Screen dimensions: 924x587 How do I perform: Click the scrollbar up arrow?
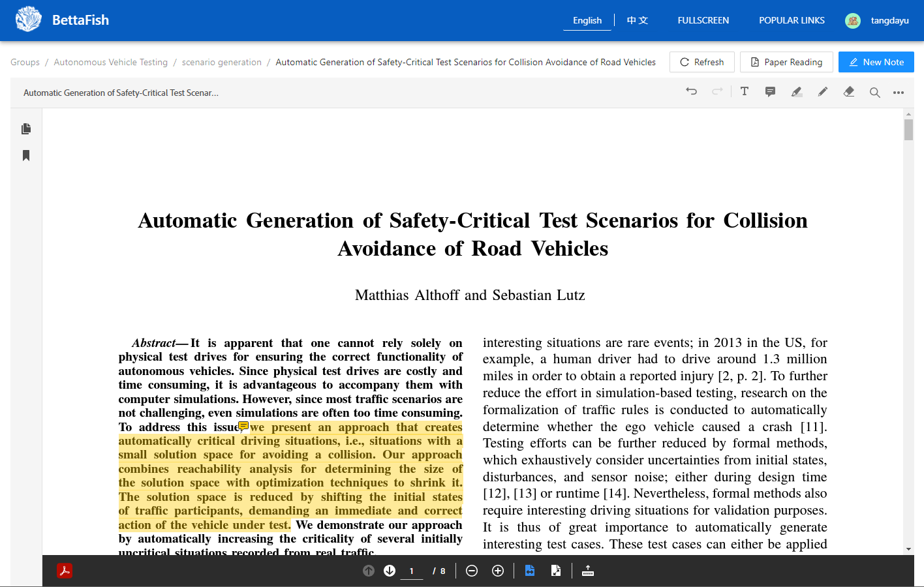[908, 114]
